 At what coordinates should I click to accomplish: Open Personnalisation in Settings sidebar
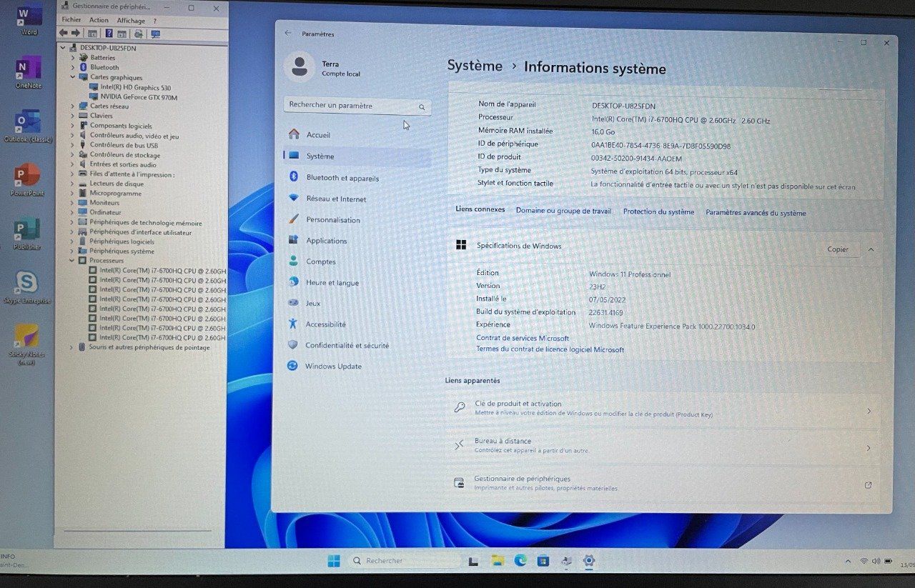coord(356,220)
